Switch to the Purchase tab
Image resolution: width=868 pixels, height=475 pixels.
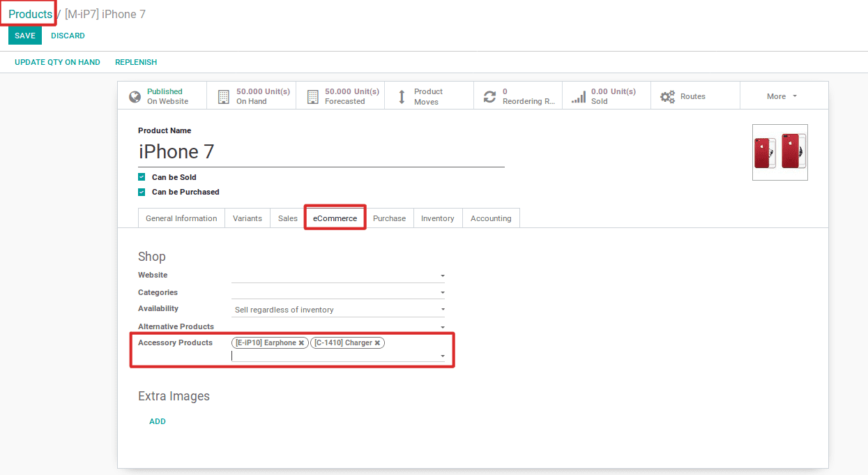click(389, 218)
